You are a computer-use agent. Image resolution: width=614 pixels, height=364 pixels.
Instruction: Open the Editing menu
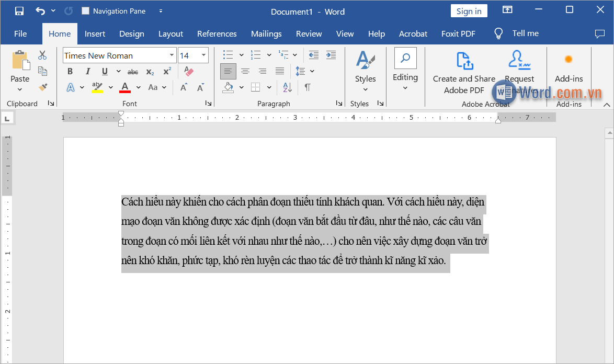click(405, 70)
